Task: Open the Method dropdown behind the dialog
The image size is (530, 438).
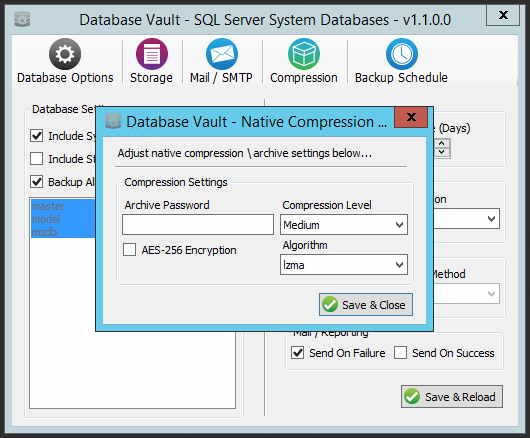Action: coord(466,294)
